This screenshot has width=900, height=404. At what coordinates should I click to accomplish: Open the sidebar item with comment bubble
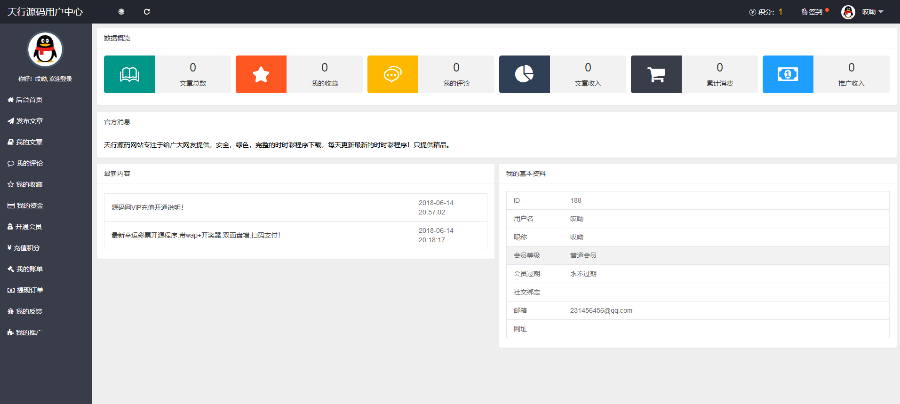[26, 163]
